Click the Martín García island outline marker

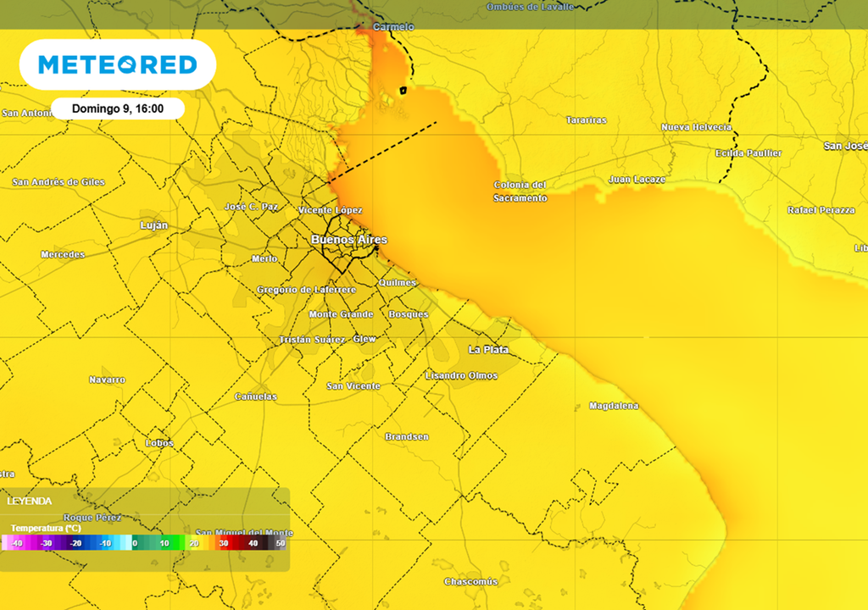pos(403,89)
